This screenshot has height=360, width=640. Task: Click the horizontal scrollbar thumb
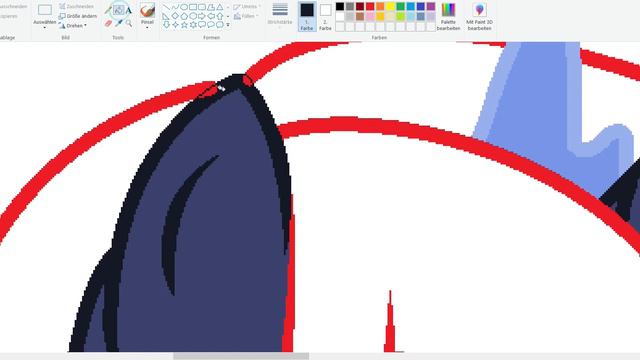241,356
